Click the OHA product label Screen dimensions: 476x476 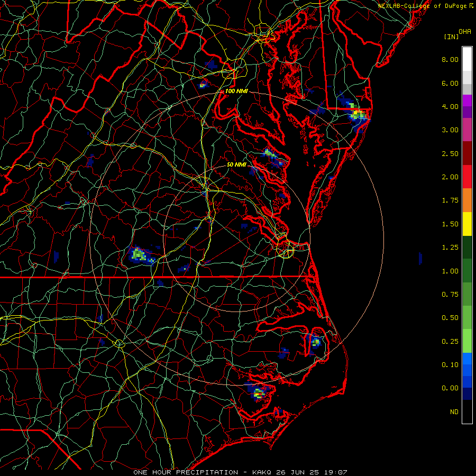(465, 32)
